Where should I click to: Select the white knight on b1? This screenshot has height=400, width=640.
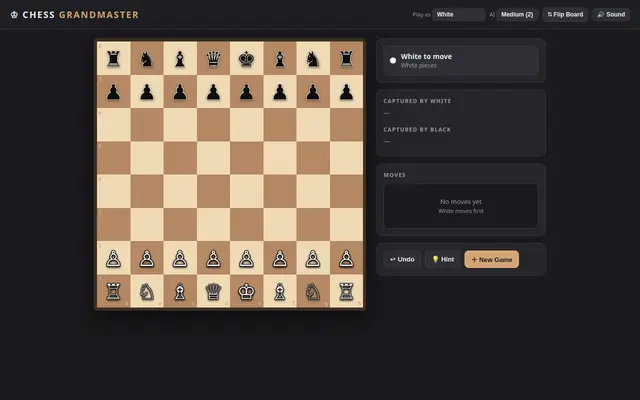point(147,291)
